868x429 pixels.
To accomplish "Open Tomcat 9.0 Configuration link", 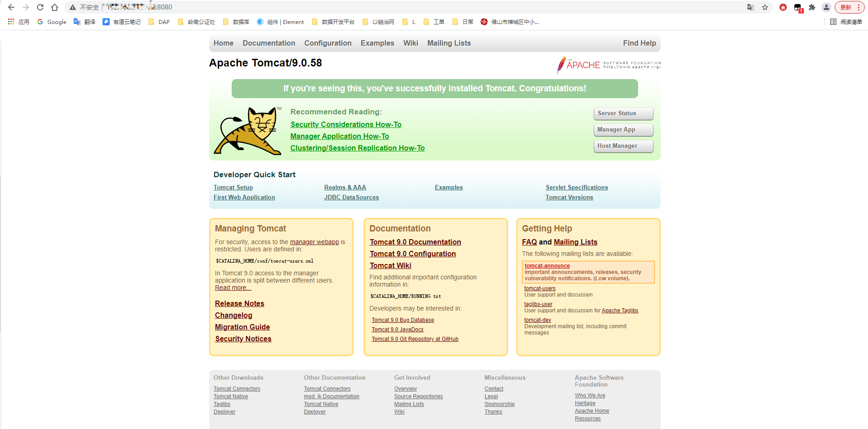I will coord(413,254).
